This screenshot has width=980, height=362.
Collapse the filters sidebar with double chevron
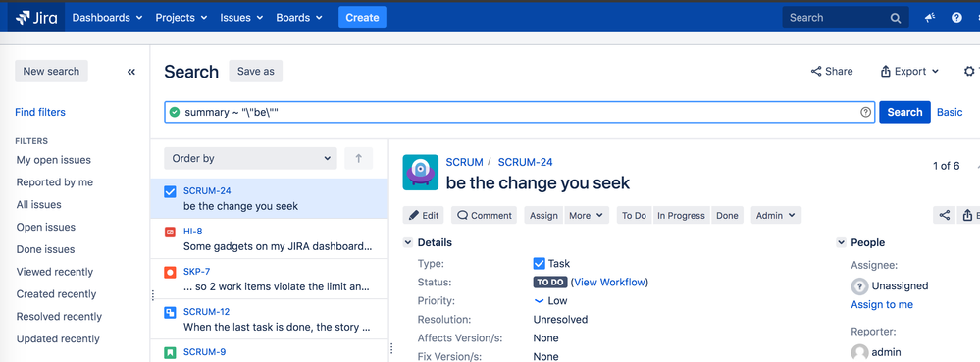coord(131,72)
